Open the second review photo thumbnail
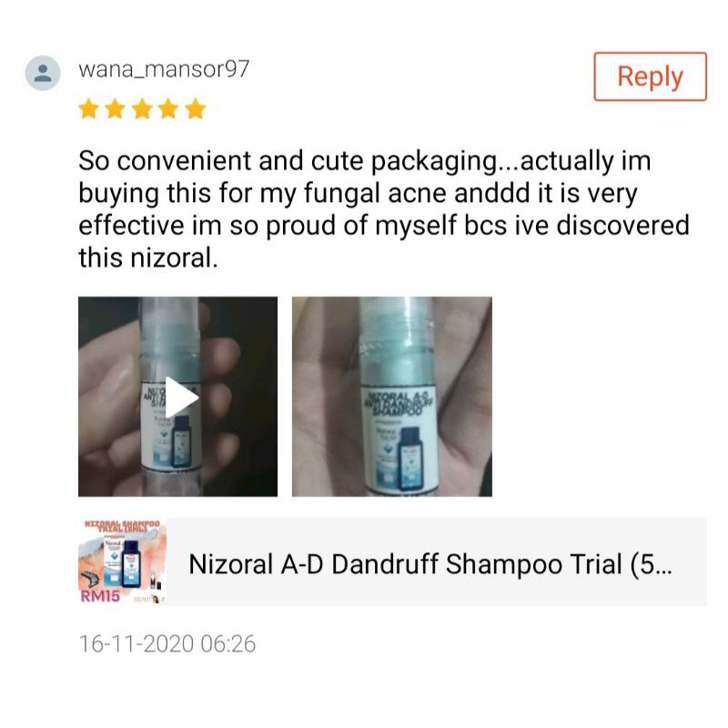The image size is (728, 728). (x=392, y=397)
